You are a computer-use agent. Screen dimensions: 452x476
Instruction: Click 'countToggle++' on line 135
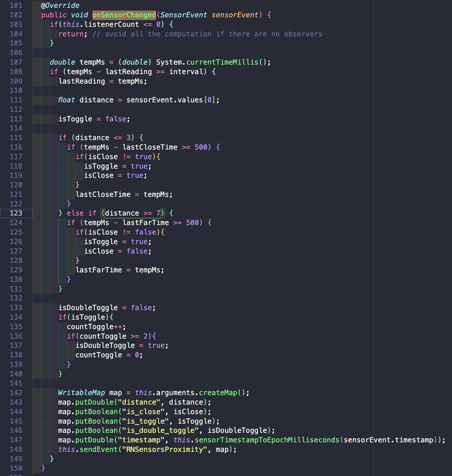point(94,327)
